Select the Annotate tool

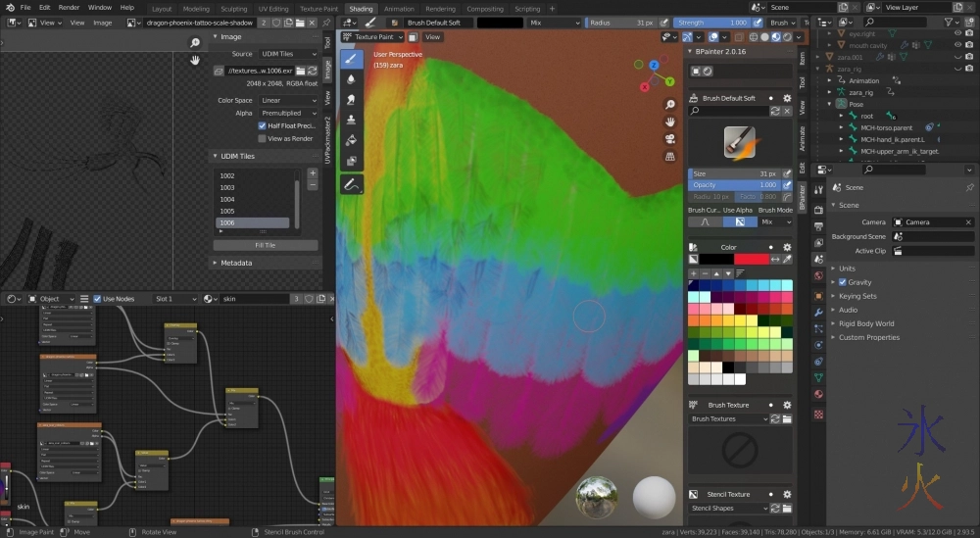pos(352,183)
